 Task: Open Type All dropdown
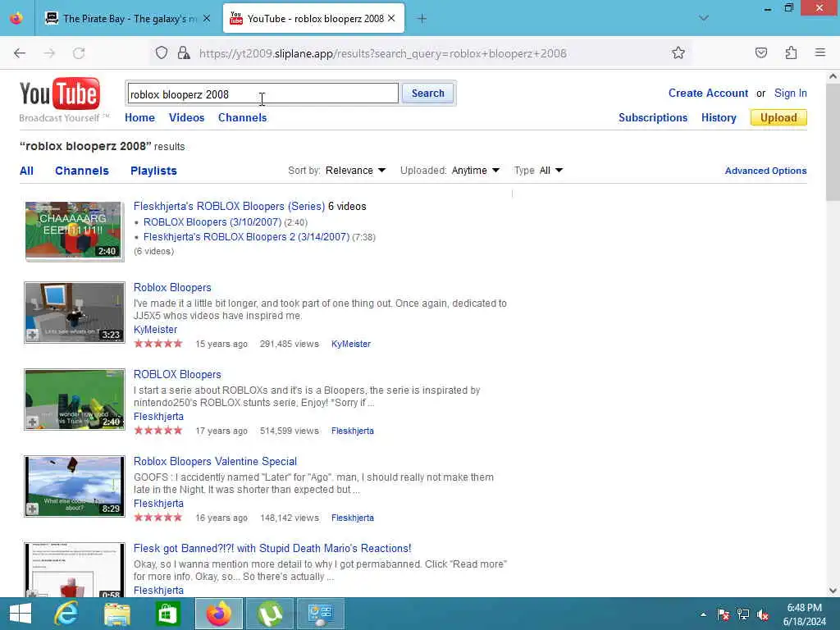pyautogui.click(x=550, y=171)
